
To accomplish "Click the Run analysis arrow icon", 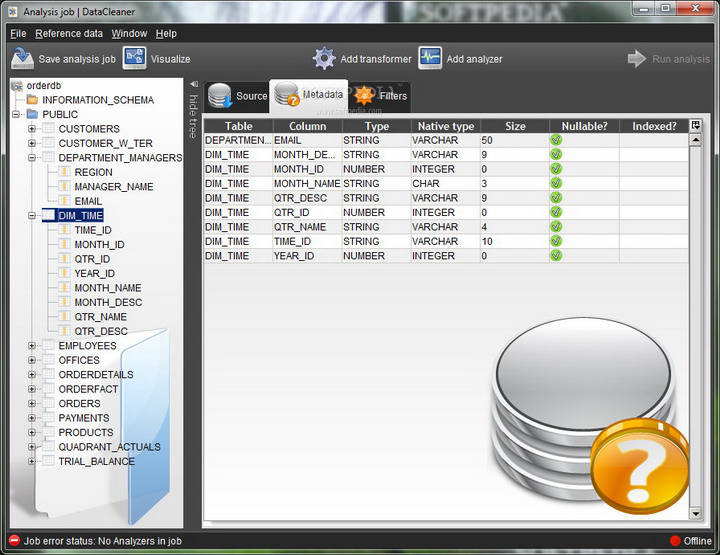I will pos(637,59).
